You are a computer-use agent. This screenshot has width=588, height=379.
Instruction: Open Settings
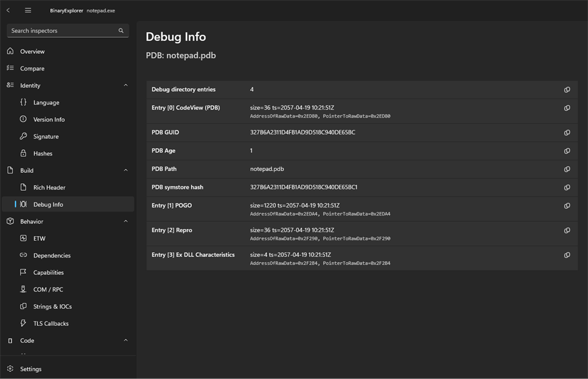coord(68,369)
